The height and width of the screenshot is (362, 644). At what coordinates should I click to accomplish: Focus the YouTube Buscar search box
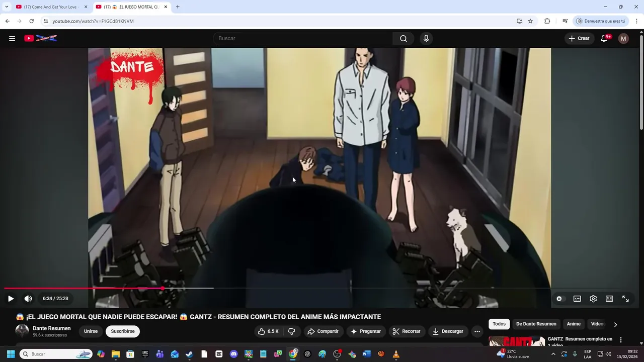pyautogui.click(x=303, y=39)
